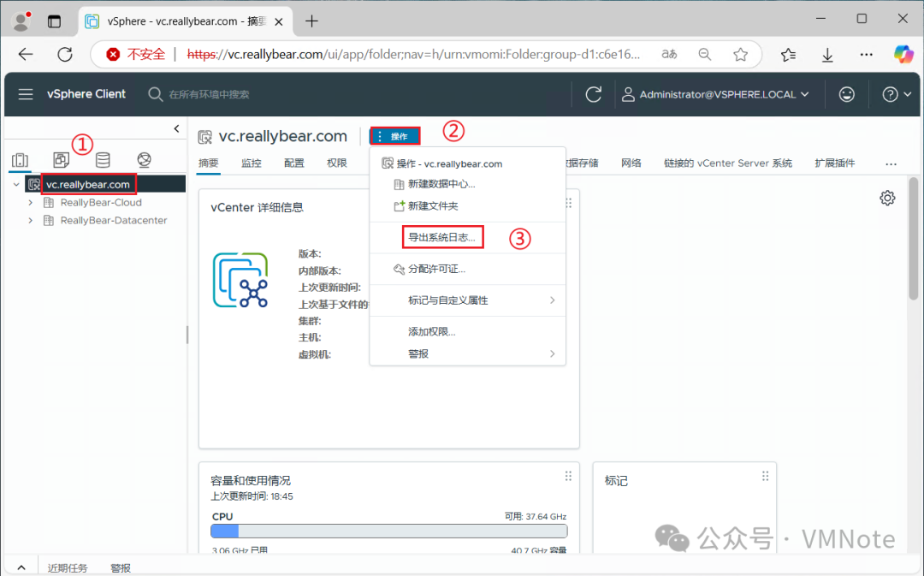Show more tabs via ellipsis
The width and height of the screenshot is (924, 576).
coord(891,163)
